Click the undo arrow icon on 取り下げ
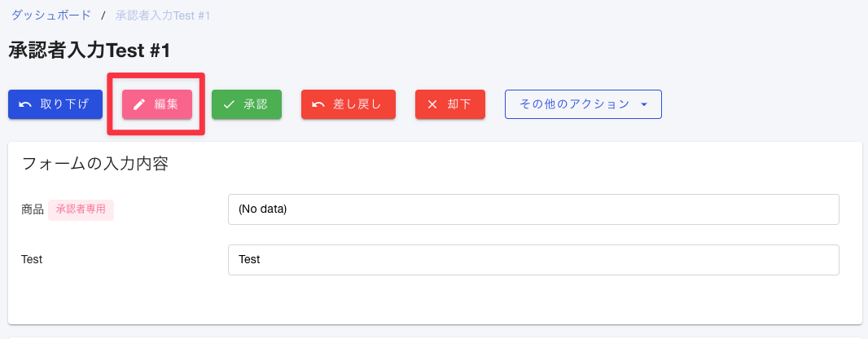The width and height of the screenshot is (868, 339). pos(25,104)
